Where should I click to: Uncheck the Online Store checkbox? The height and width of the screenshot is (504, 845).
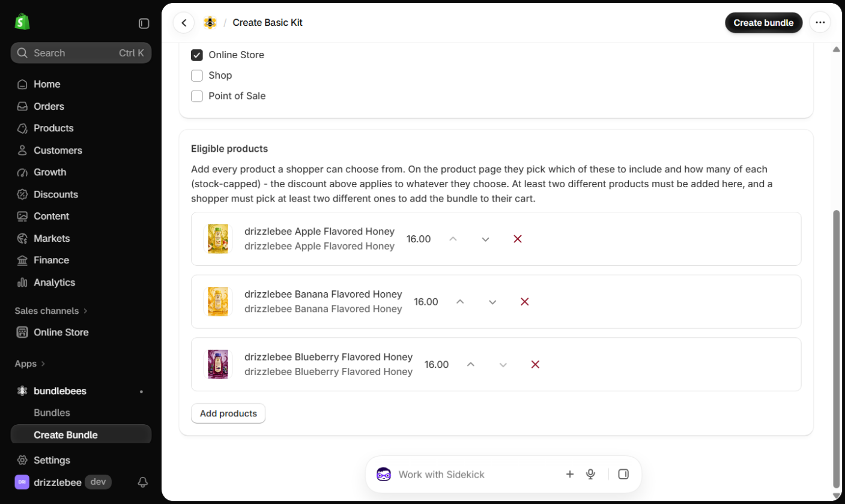click(x=196, y=55)
